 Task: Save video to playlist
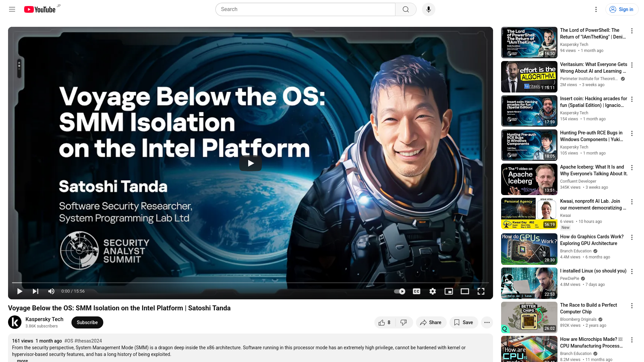point(464,322)
